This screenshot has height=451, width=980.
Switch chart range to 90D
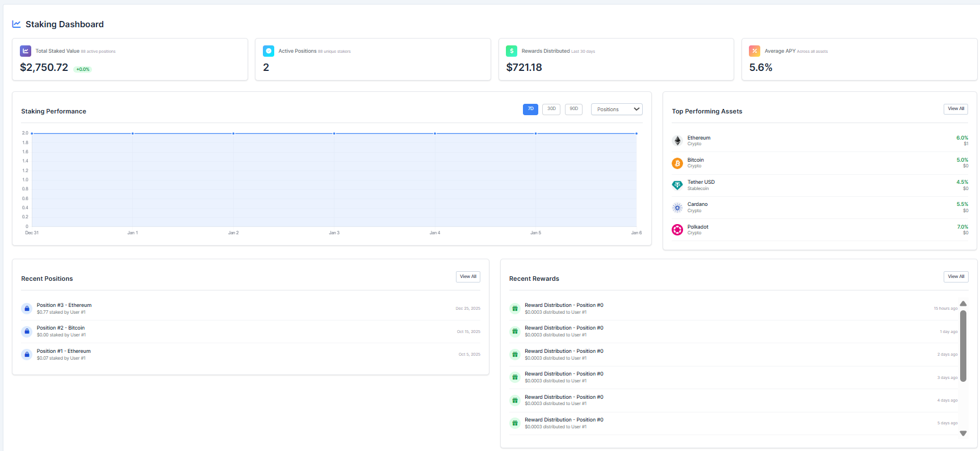[573, 109]
